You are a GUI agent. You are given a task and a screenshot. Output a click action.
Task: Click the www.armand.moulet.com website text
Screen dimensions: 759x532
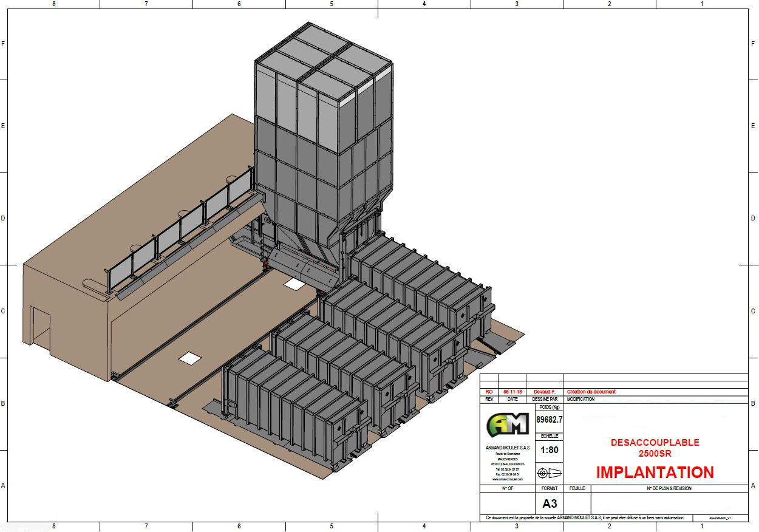pos(507,479)
